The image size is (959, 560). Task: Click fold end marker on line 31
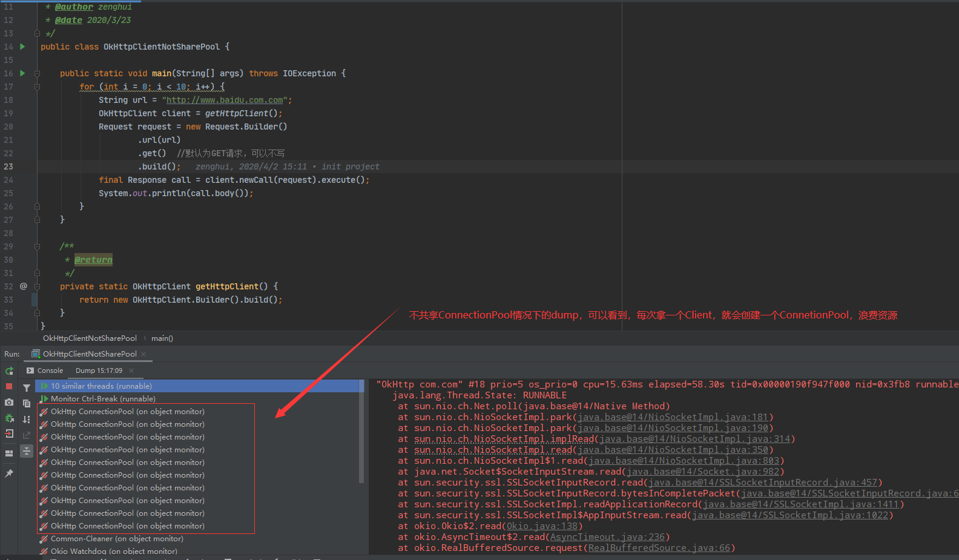pyautogui.click(x=37, y=273)
